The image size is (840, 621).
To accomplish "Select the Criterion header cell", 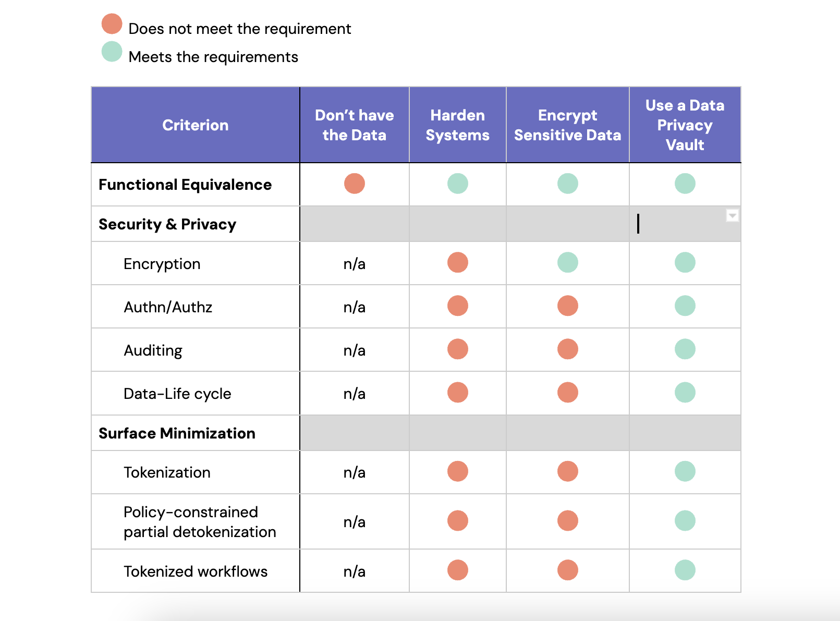I will [x=196, y=125].
